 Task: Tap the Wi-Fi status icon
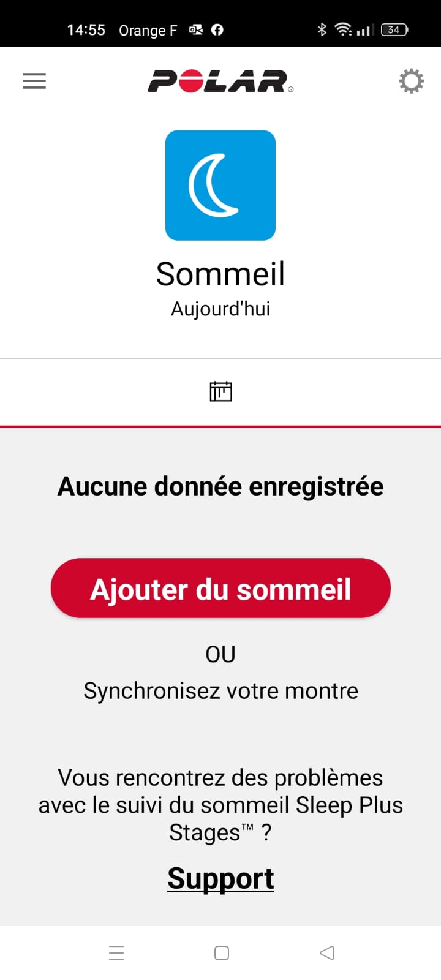point(343,29)
